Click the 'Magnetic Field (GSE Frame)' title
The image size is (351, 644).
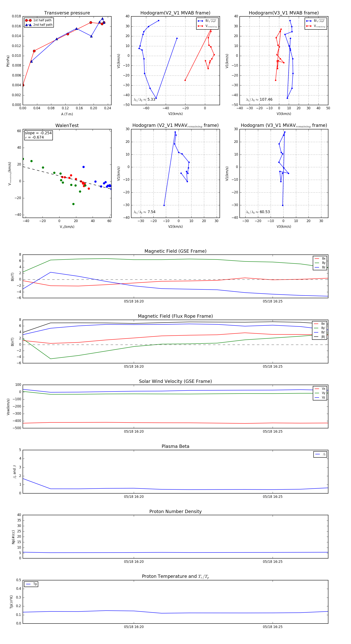click(x=175, y=251)
